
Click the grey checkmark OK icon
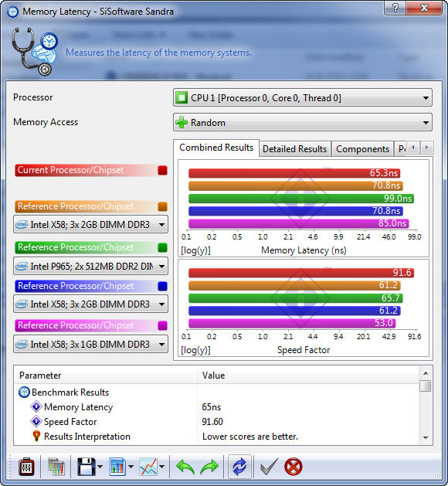click(269, 467)
